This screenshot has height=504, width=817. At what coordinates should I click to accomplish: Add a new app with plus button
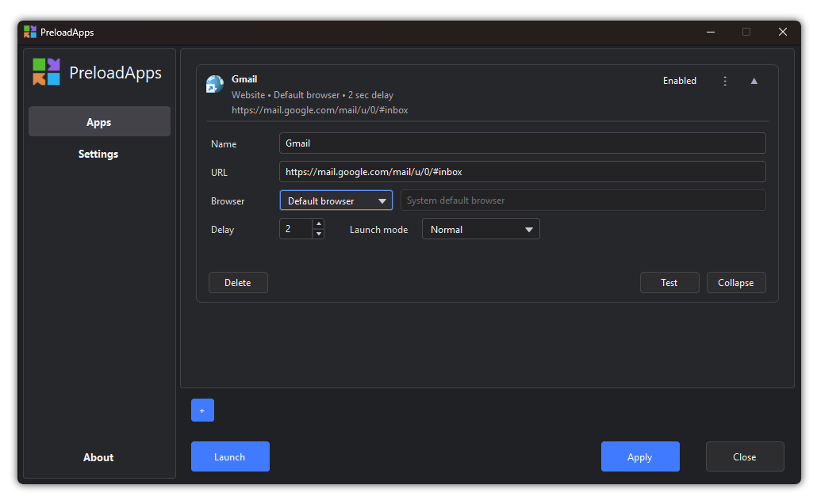pos(202,410)
